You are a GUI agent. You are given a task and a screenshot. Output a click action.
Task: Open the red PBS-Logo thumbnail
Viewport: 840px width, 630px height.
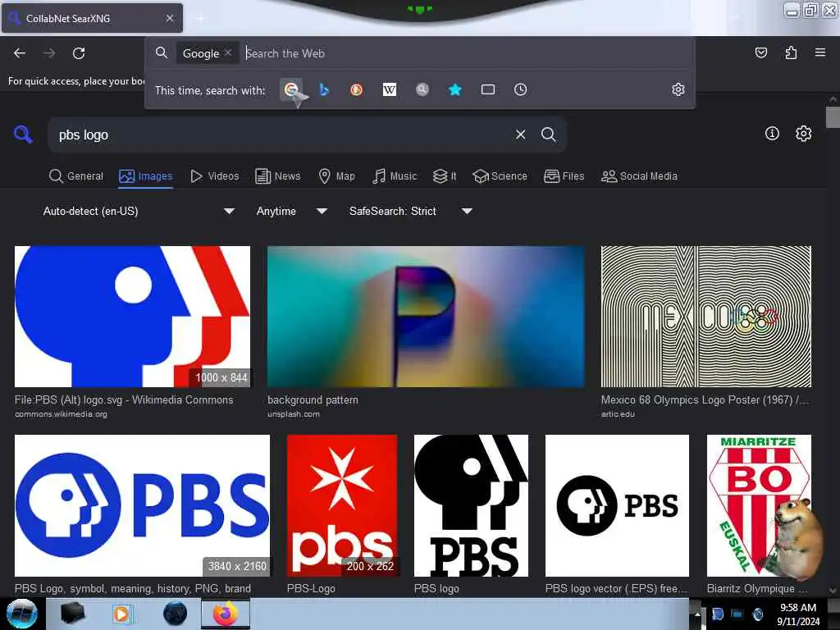click(342, 505)
